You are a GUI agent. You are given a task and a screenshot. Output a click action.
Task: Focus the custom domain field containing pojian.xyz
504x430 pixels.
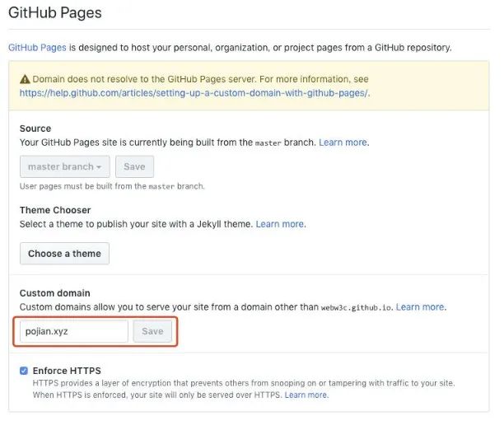pyautogui.click(x=74, y=332)
